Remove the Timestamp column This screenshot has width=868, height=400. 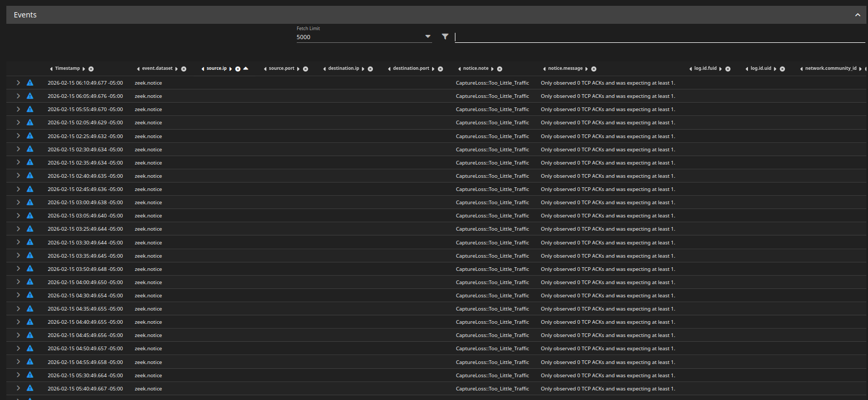pos(91,69)
